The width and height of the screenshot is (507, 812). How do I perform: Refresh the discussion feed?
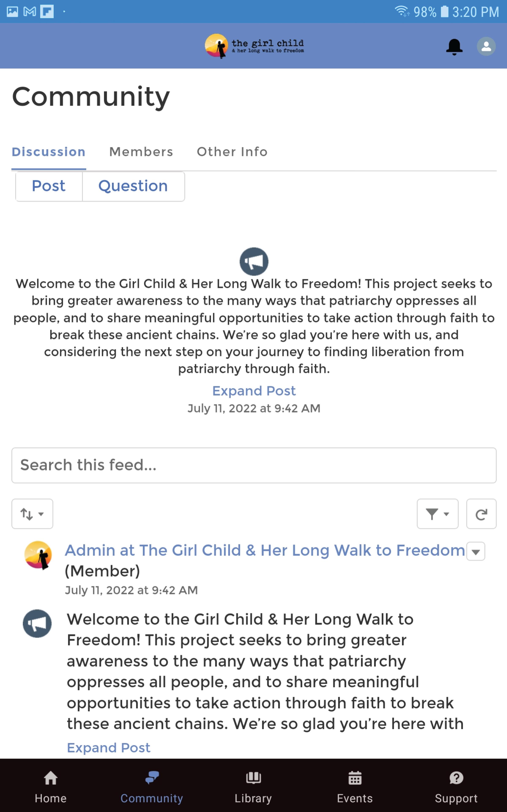[x=481, y=514]
